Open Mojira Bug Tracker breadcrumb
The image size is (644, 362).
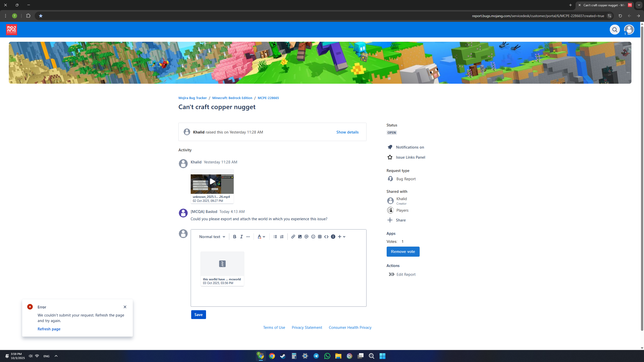coord(192,98)
